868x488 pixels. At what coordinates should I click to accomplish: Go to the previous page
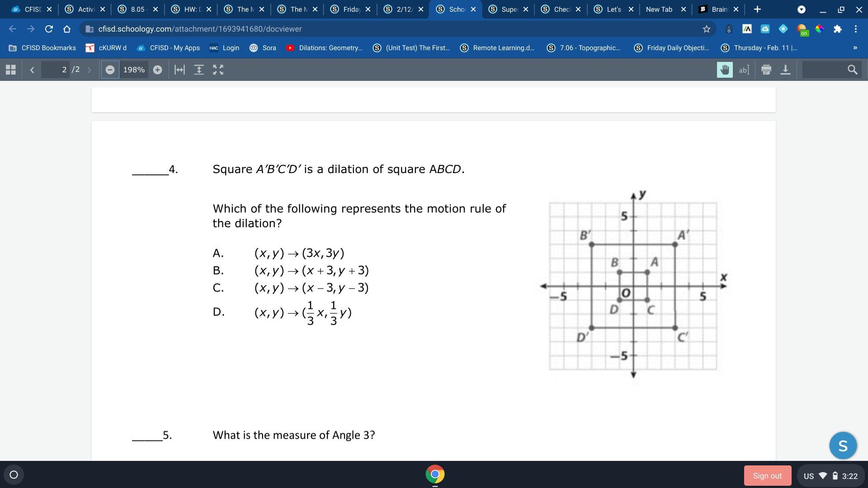pos(32,70)
